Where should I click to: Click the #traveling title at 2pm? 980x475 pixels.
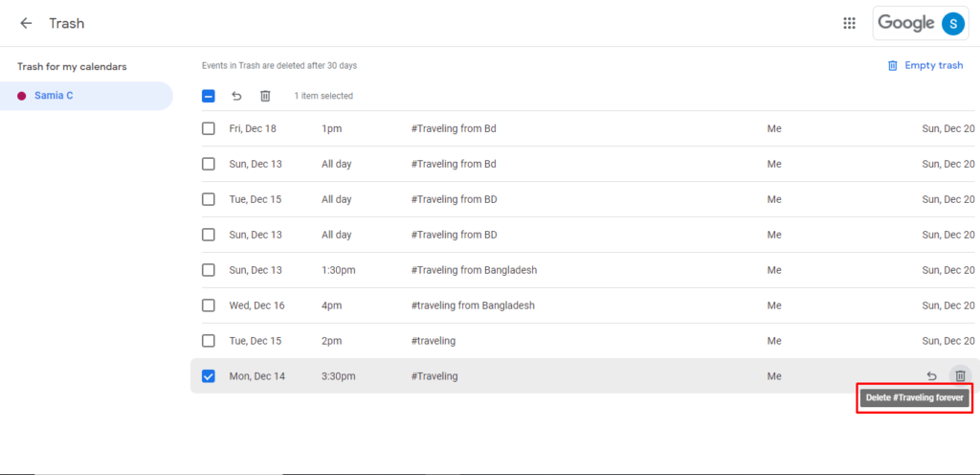(x=434, y=341)
